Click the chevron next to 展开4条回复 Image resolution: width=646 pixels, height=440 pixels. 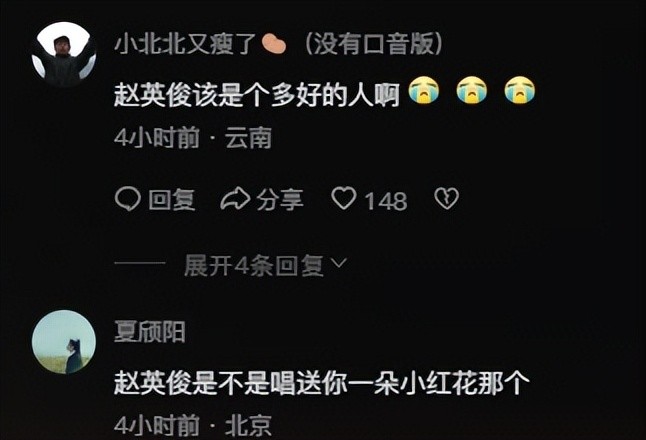[339, 263]
